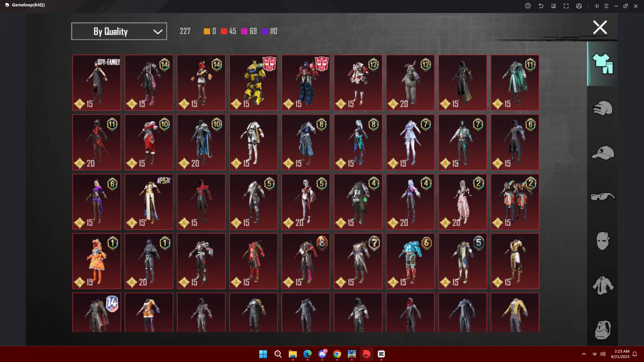The width and height of the screenshot is (644, 362).
Task: Click the red quality filter swatch
Action: tap(224, 31)
